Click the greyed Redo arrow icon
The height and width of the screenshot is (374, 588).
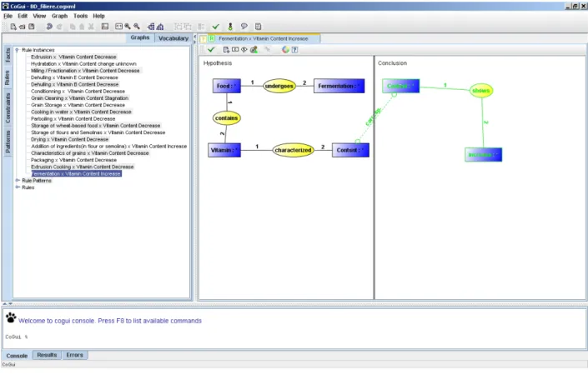click(59, 27)
